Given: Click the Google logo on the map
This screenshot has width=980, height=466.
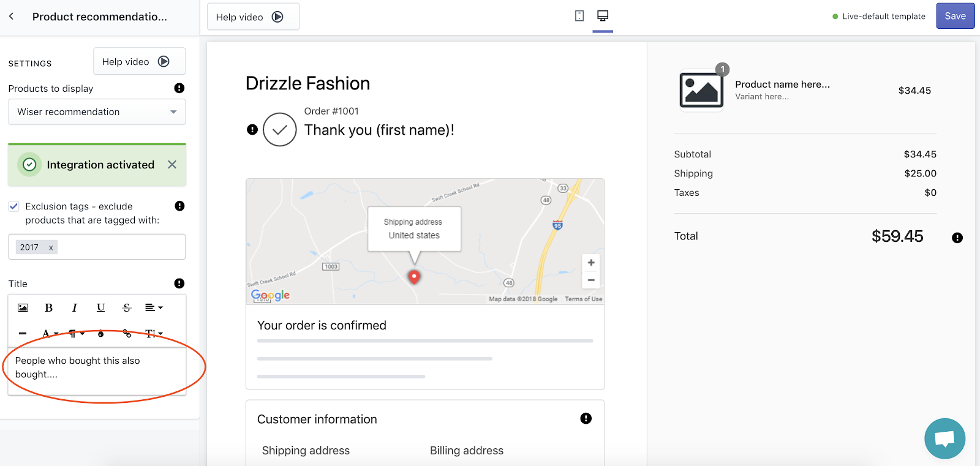Looking at the screenshot, I should pos(270,295).
